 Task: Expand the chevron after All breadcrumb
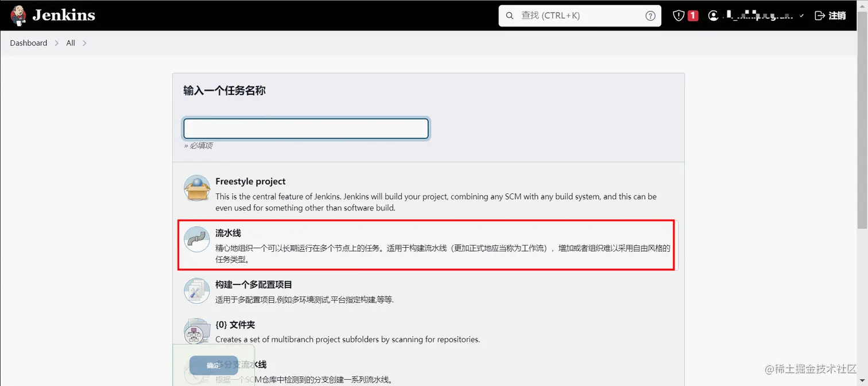click(x=84, y=43)
